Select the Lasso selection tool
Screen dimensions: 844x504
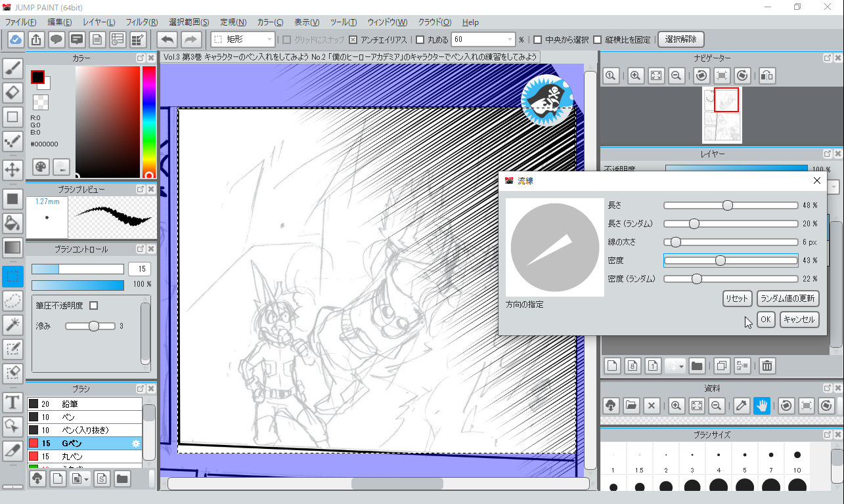click(x=12, y=301)
